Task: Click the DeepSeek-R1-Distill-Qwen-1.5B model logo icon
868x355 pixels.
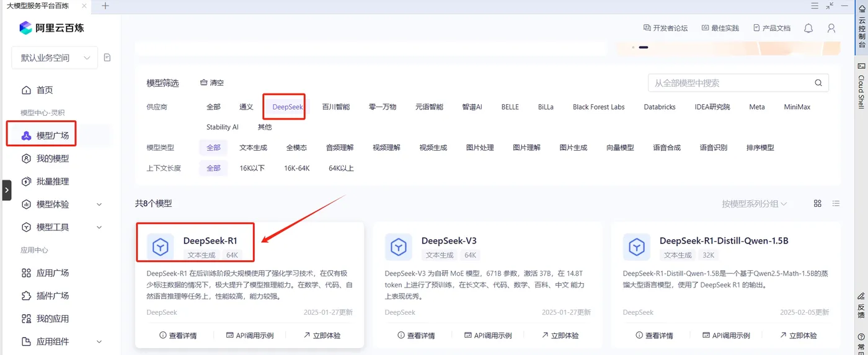Action: (637, 247)
